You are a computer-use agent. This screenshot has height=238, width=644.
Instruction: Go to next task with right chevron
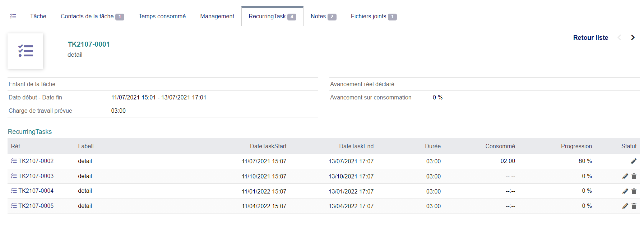(633, 37)
